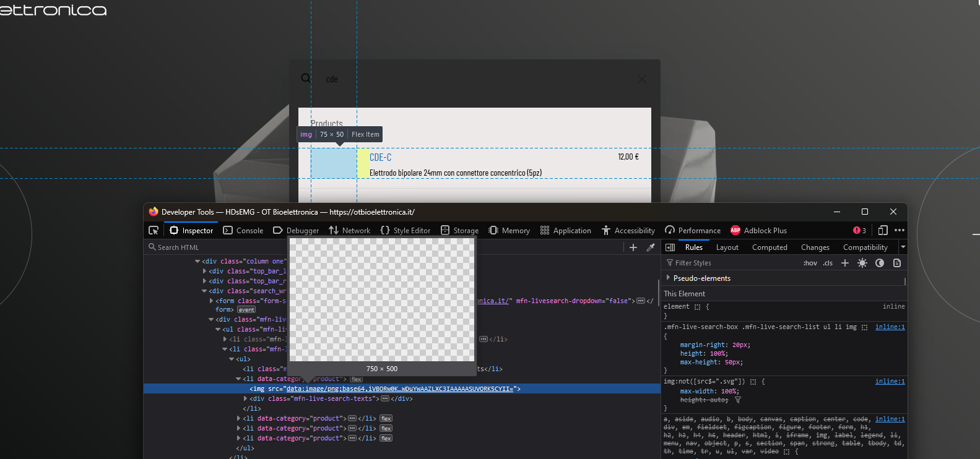
Task: Switch sidebar to Layout tab
Action: (x=727, y=247)
